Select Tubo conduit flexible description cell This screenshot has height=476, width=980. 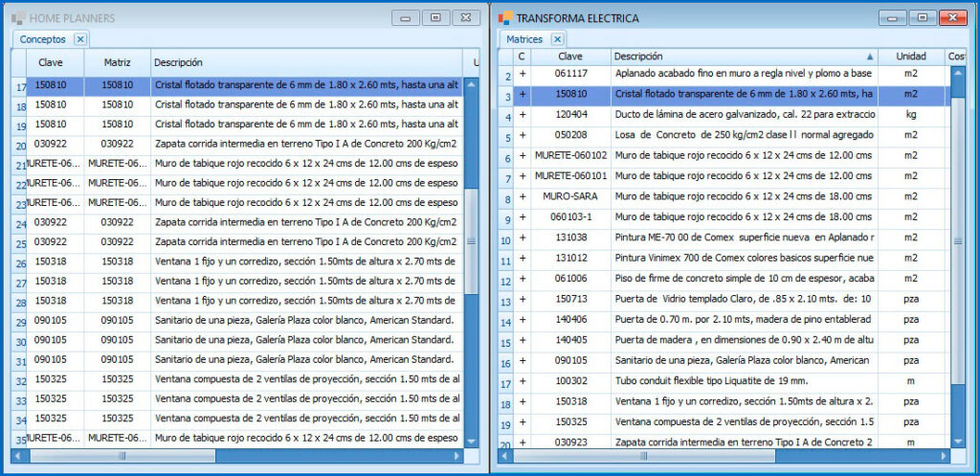point(745,381)
